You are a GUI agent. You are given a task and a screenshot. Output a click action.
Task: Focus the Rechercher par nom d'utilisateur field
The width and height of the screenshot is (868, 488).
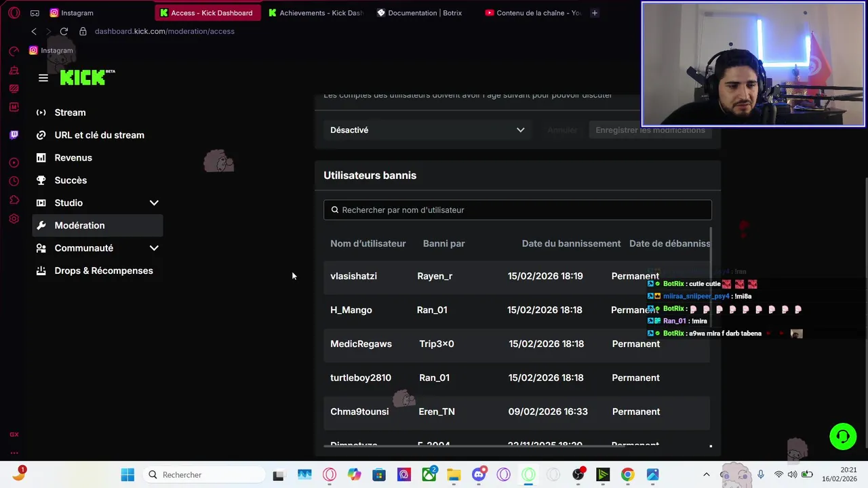(x=517, y=210)
